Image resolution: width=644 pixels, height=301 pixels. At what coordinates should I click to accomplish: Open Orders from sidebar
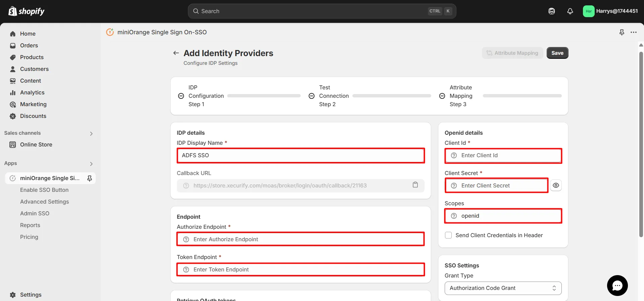(29, 45)
